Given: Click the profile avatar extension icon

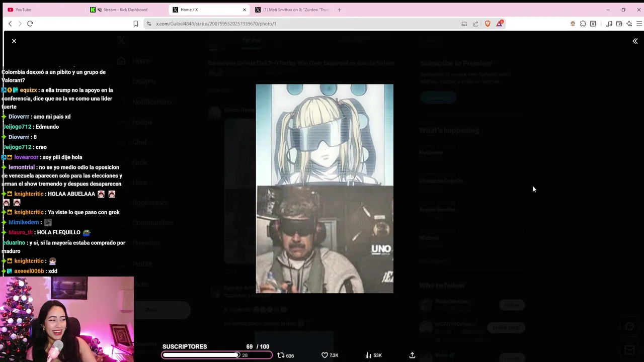Looking at the screenshot, I should click(573, 24).
